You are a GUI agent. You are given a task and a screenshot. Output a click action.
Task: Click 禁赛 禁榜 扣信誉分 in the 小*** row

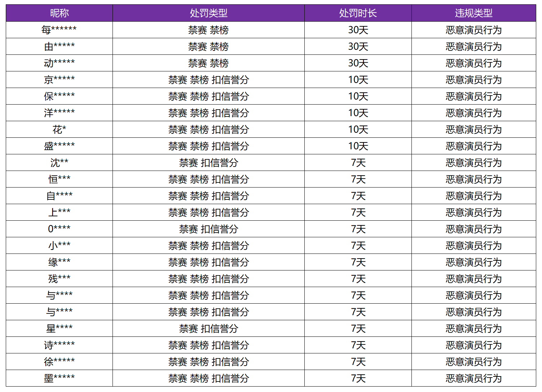click(208, 246)
